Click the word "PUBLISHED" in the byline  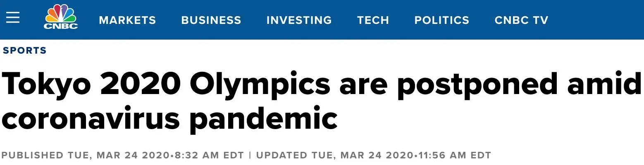point(32,156)
